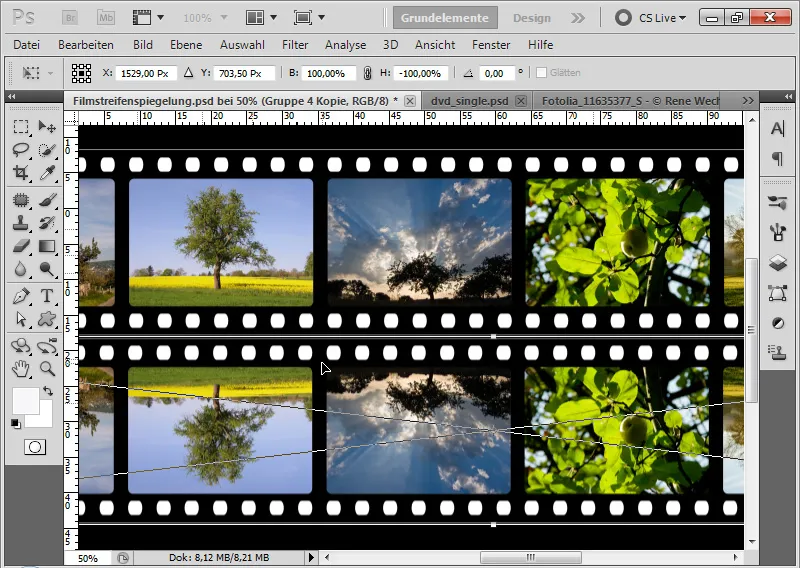
Task: Open the Paths panel icon
Action: (x=778, y=293)
